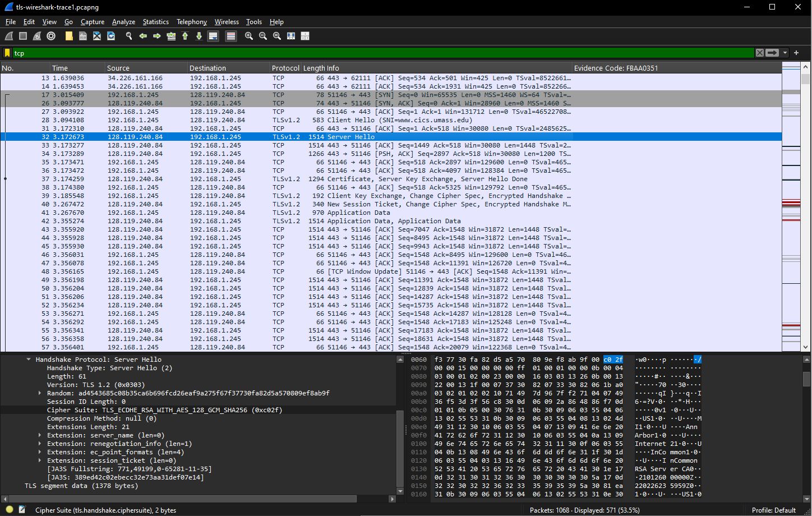This screenshot has width=812, height=516.
Task: Open the Tools menu
Action: [254, 22]
